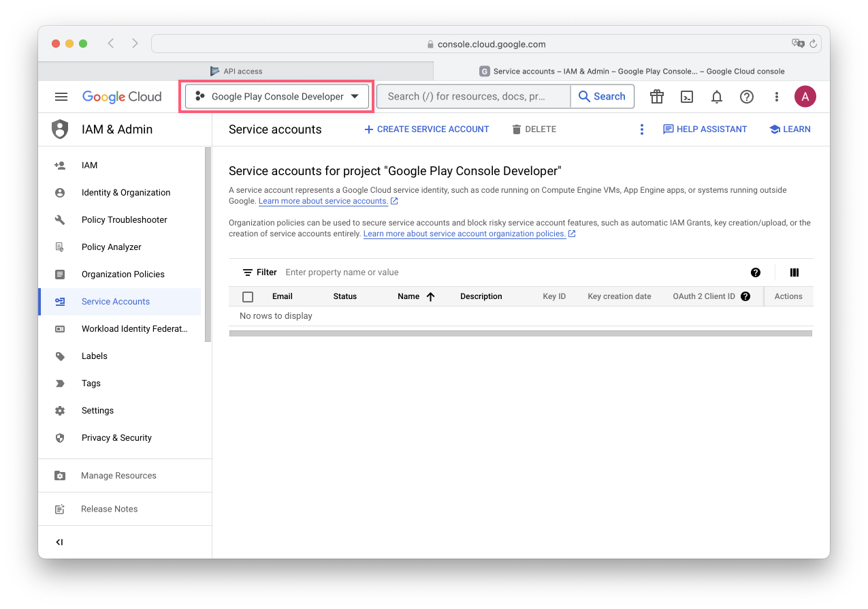This screenshot has width=868, height=609.
Task: Follow service account organization policies link
Action: (x=465, y=234)
